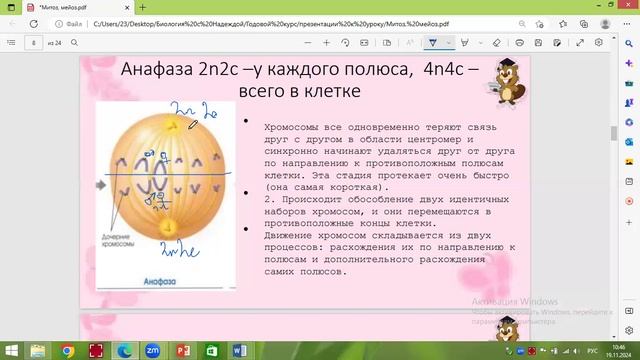The height and width of the screenshot is (360, 640).
Task: Zoom in the PDF with plus button
Action: click(327, 42)
